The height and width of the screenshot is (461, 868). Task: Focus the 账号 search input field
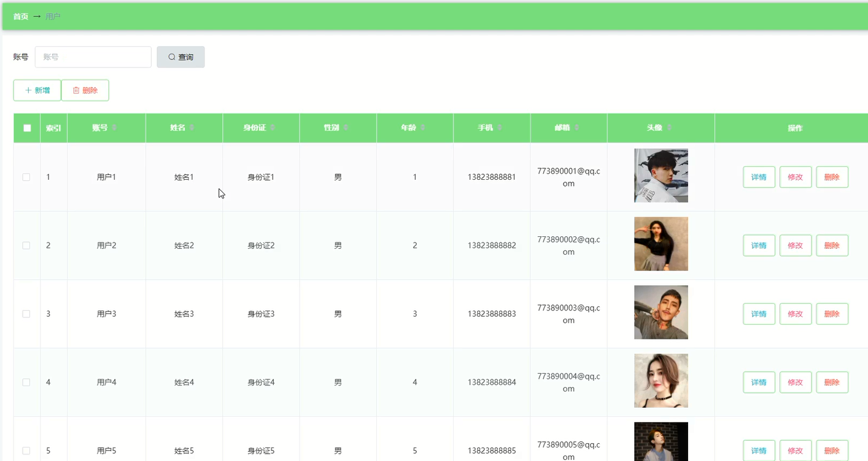(x=93, y=57)
